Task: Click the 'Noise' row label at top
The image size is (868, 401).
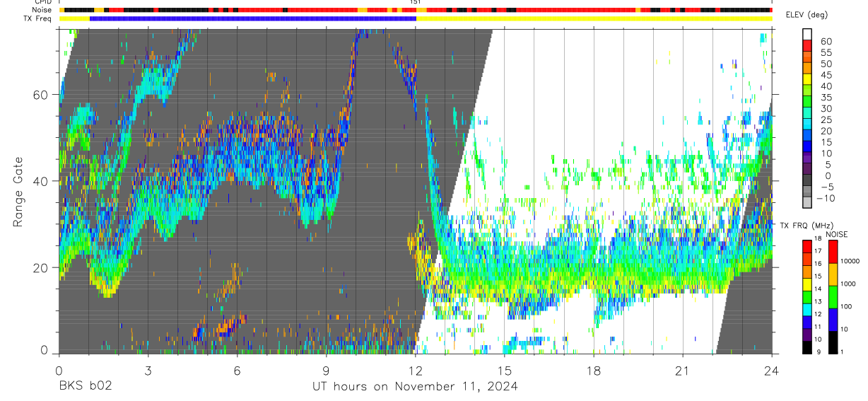Action: [43, 10]
